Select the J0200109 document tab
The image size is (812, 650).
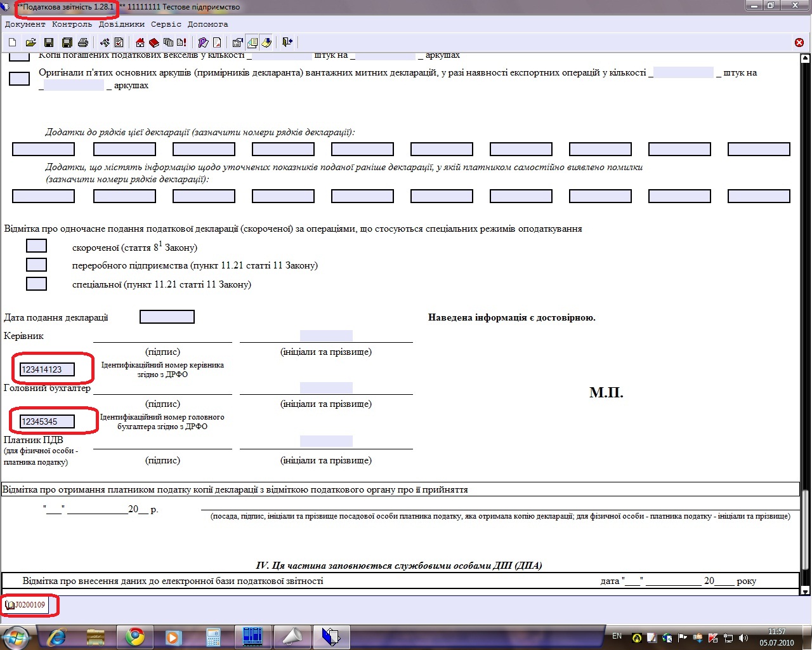coord(26,605)
